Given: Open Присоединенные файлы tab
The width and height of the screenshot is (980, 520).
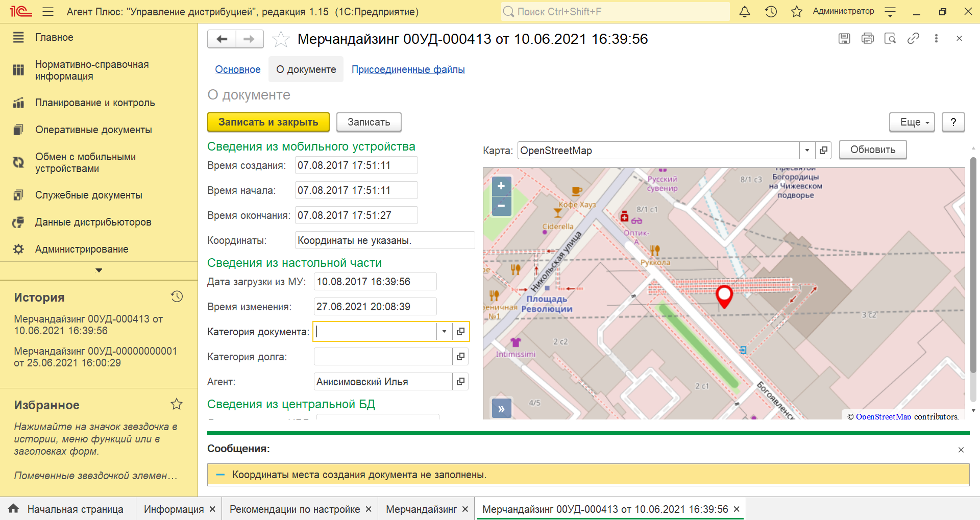Looking at the screenshot, I should click(x=408, y=69).
